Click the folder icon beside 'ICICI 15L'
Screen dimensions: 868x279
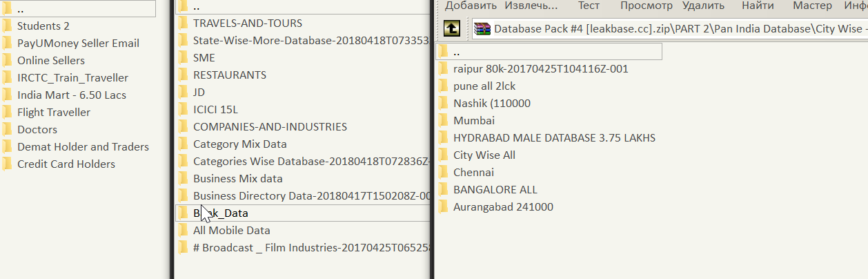183,109
